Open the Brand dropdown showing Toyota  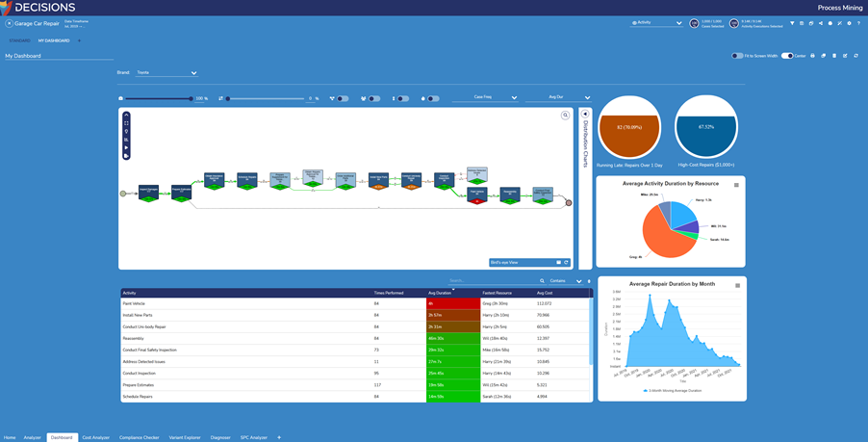pos(166,72)
